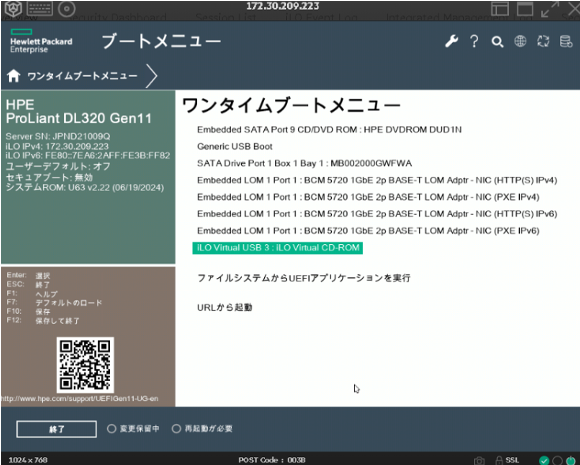Choose ファイルシステムからUEFIアプリケーションを実行
The height and width of the screenshot is (465, 580).
point(304,278)
